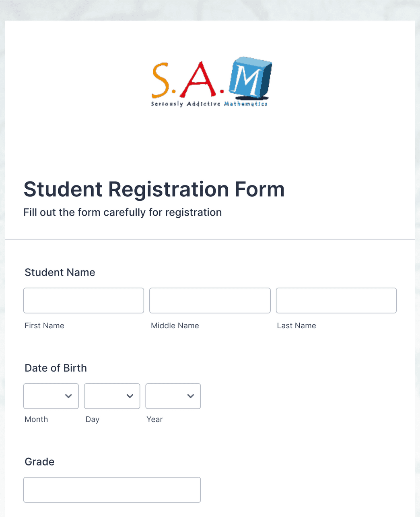Click the Seriously Addictive Mathematics tagline

[208, 104]
